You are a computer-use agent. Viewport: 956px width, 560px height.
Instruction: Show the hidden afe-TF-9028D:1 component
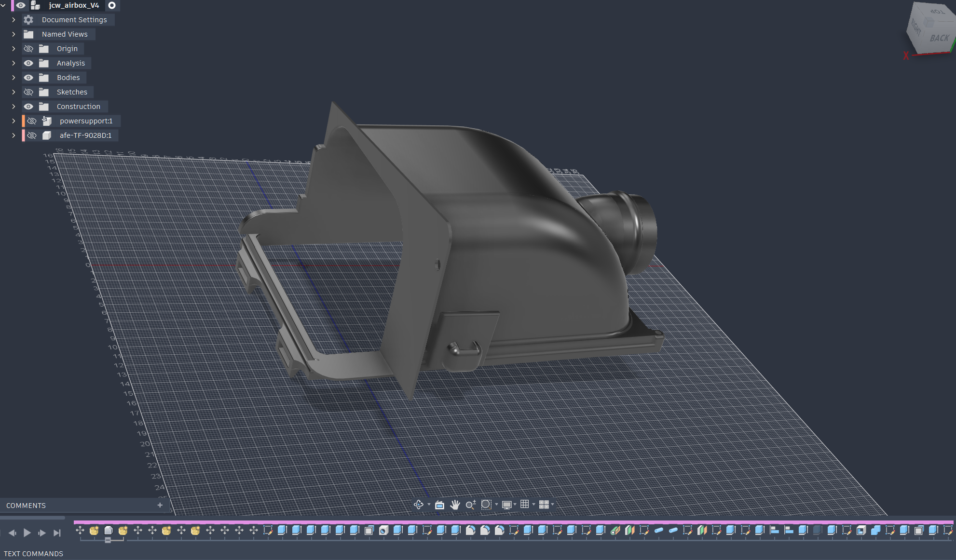(32, 135)
